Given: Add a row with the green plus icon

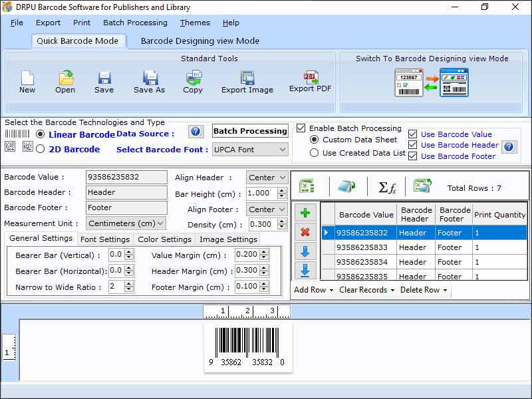Looking at the screenshot, I should click(x=305, y=212).
